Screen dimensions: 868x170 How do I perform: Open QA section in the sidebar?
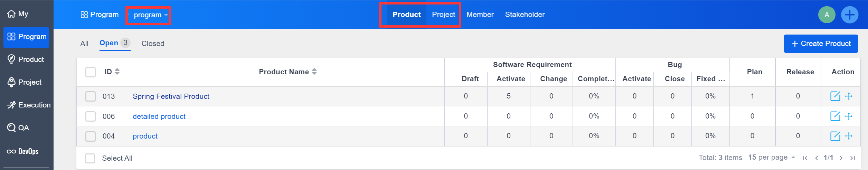18,128
